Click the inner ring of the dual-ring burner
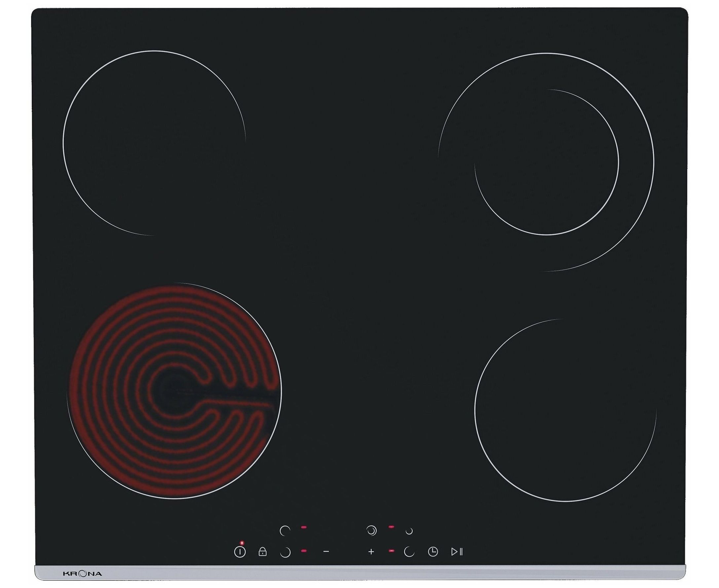Viewport: 719px width, 588px height. click(x=546, y=162)
